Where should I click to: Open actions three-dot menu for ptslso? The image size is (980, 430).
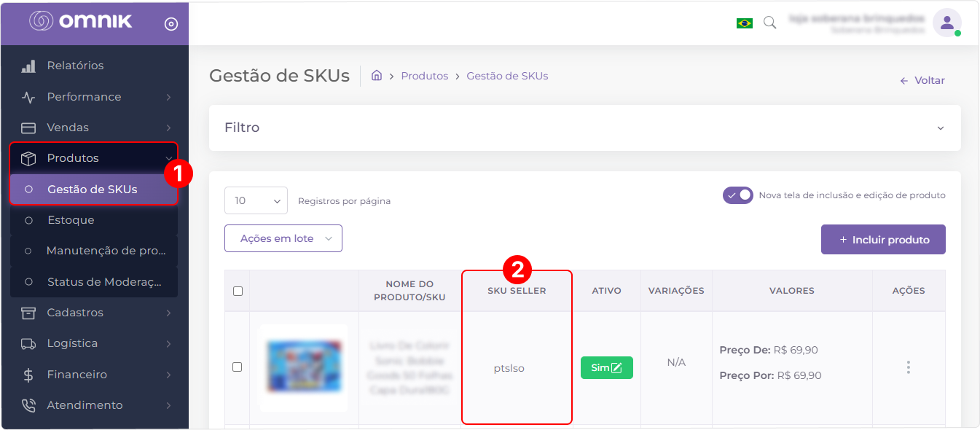909,367
